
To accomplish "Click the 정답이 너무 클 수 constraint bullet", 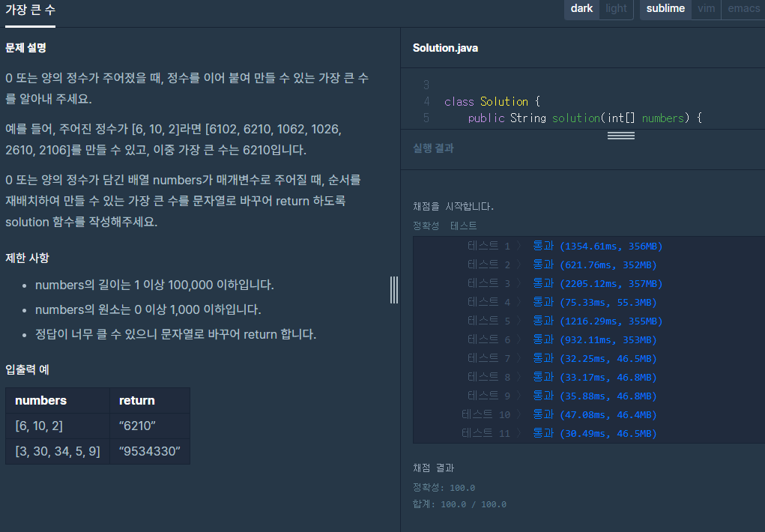I will [x=175, y=335].
